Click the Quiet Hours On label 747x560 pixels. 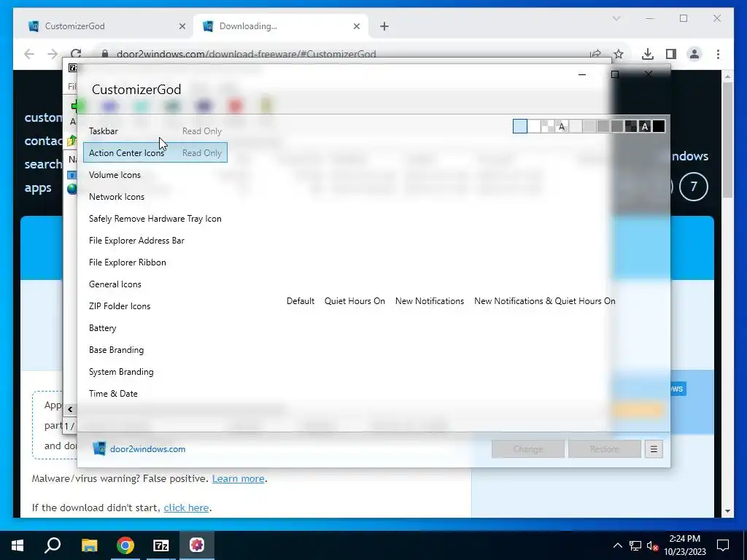pos(355,301)
